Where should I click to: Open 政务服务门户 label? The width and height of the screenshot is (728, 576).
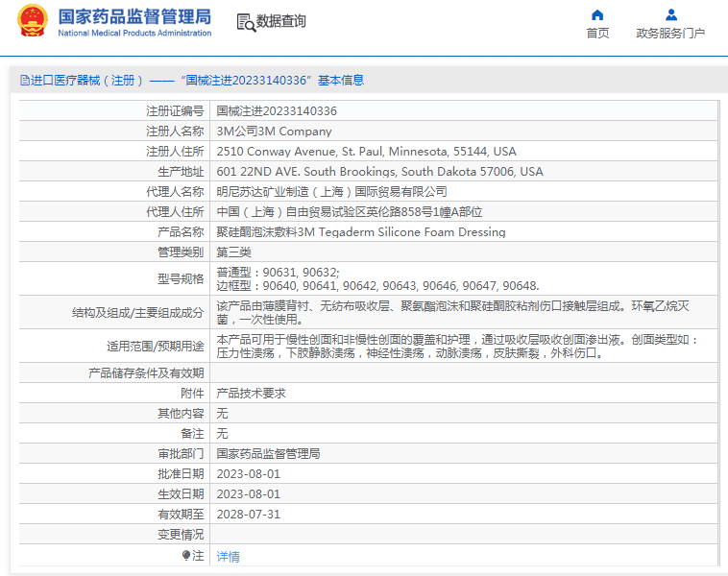pos(670,34)
